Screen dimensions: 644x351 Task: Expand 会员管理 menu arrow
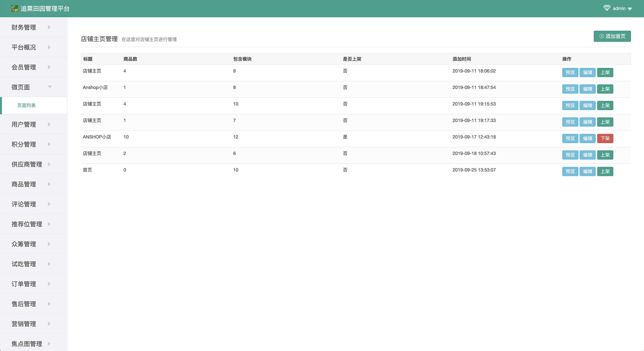point(49,67)
